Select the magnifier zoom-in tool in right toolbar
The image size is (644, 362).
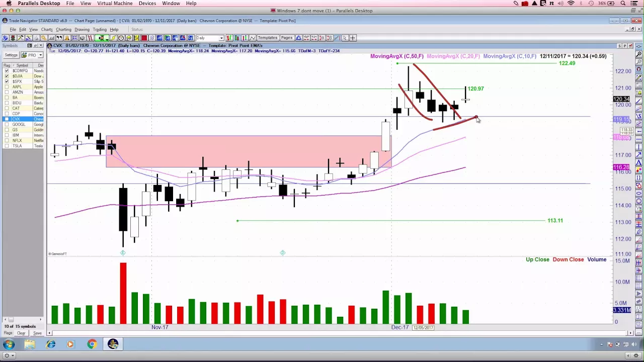tap(639, 54)
